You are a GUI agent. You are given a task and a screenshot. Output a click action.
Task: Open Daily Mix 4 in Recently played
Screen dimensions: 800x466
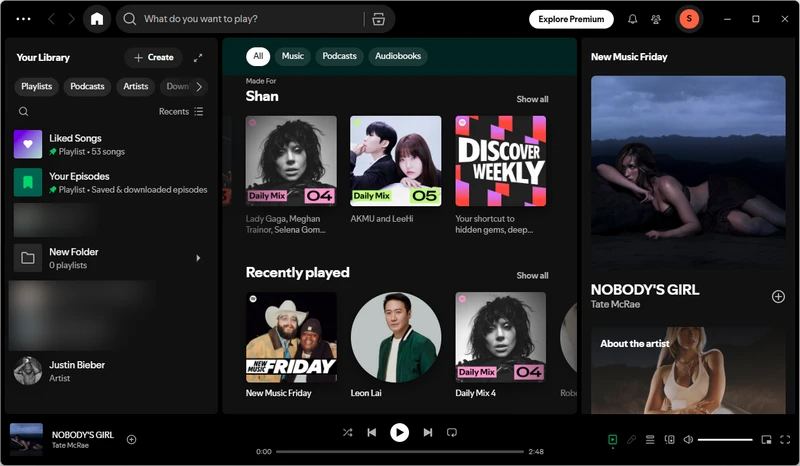point(501,337)
